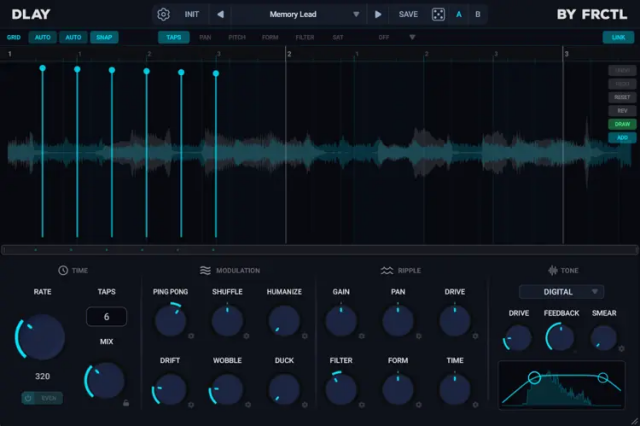
Task: Toggle the GRID label button
Action: pyautogui.click(x=13, y=37)
